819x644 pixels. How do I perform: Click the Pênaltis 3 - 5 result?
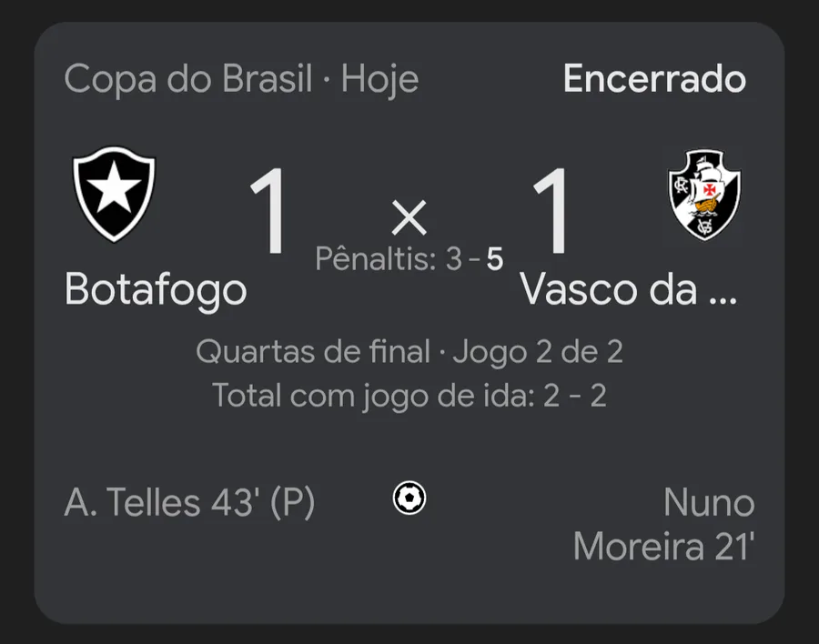[409, 258]
